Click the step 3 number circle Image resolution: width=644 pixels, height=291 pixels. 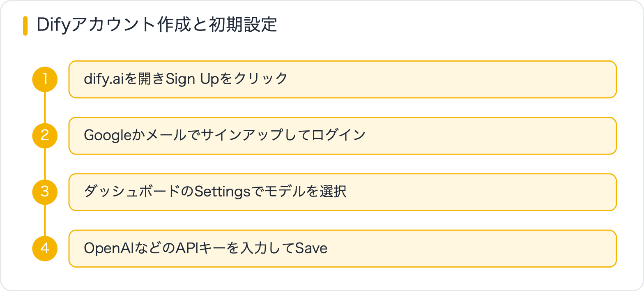[45, 192]
